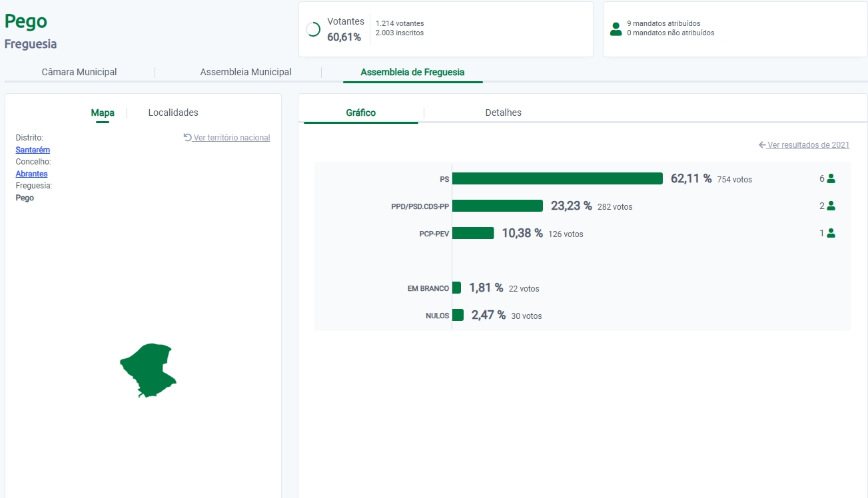Click the PPD/PSD.CDS-PP result bar

click(497, 206)
